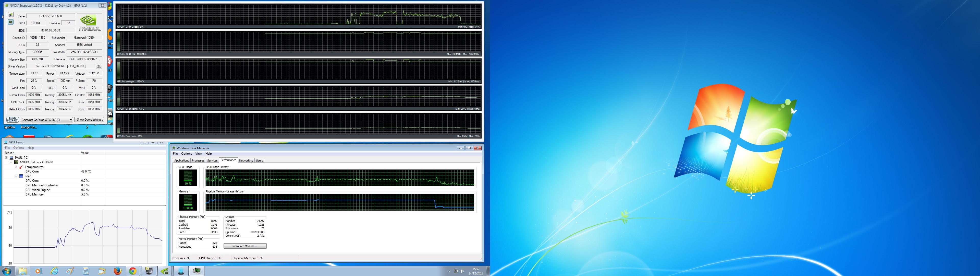980x276 pixels.
Task: Switch to the Services tab
Action: 212,160
